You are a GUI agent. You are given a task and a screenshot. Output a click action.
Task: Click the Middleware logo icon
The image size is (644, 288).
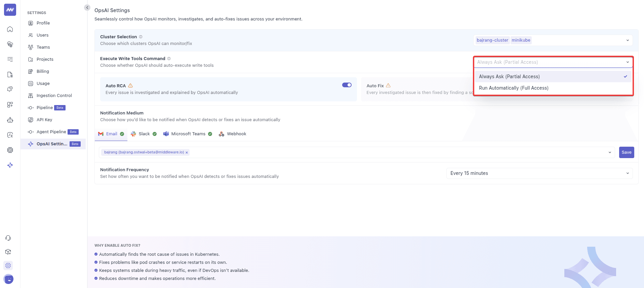click(x=10, y=10)
